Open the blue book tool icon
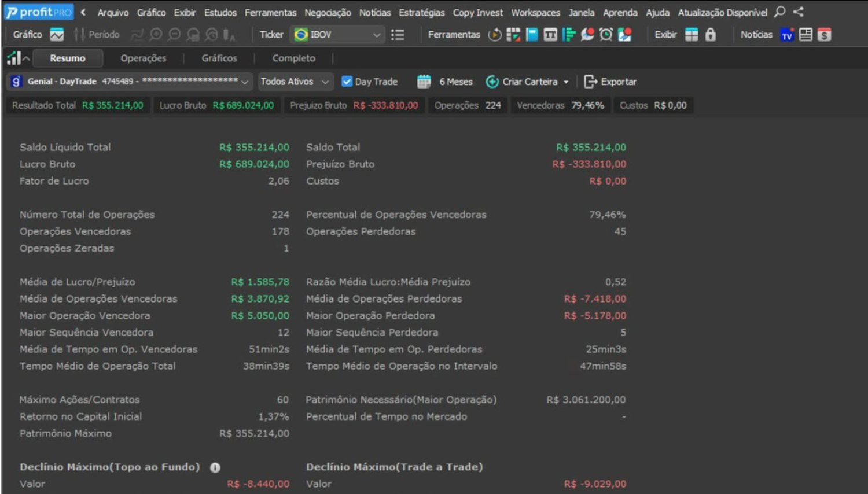 click(532, 35)
